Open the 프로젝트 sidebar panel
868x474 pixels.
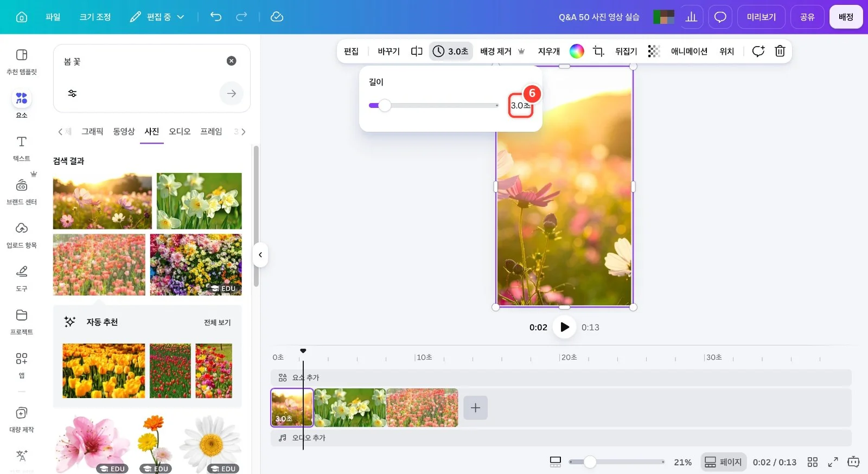22,322
